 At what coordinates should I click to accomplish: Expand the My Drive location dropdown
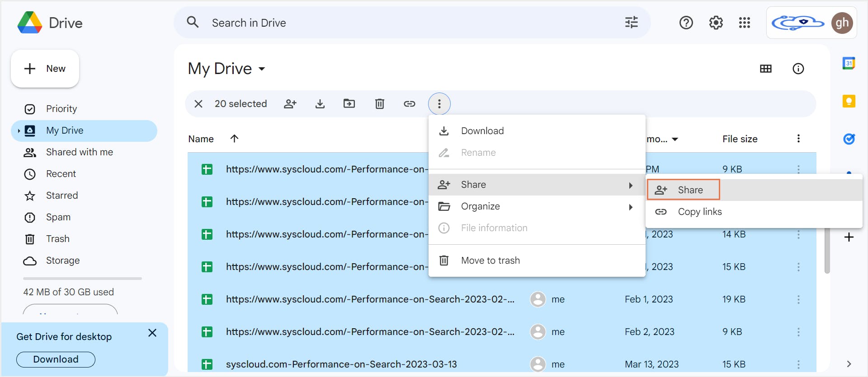click(262, 69)
